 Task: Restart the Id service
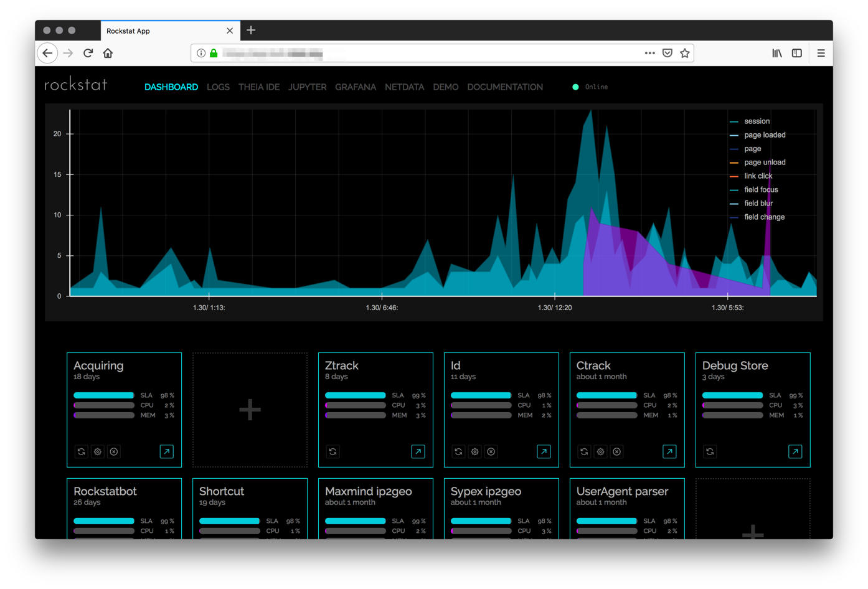click(x=459, y=451)
